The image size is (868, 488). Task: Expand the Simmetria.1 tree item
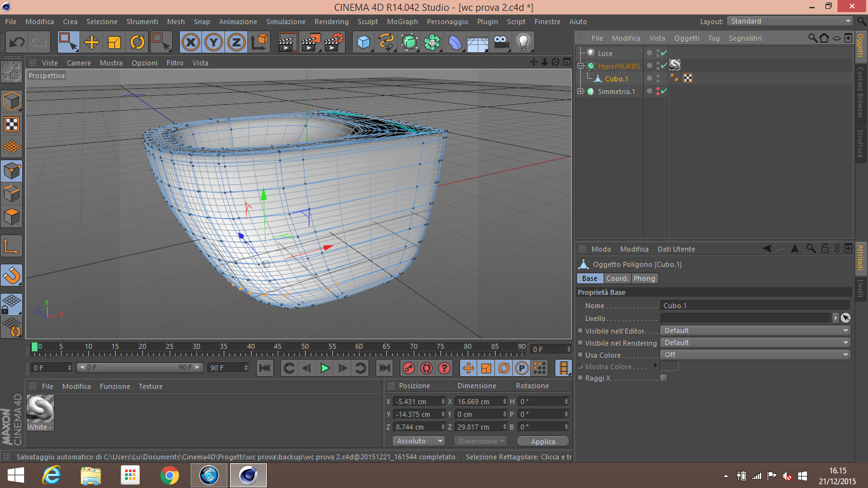[581, 91]
